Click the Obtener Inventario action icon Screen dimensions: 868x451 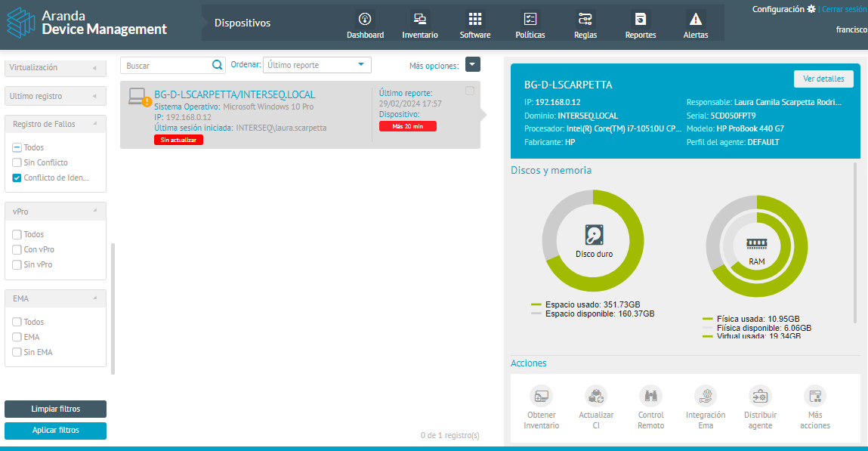(x=541, y=396)
